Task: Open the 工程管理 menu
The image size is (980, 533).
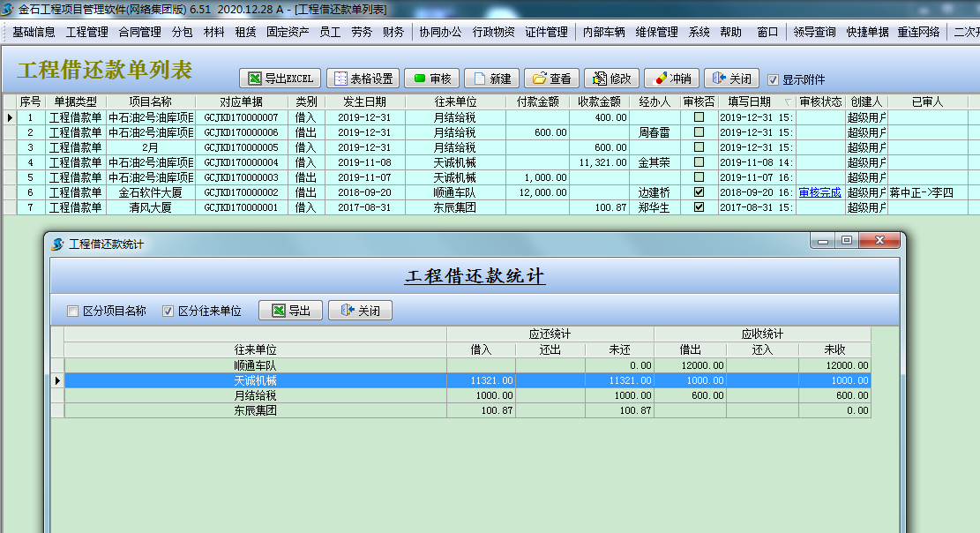Action: 88,31
